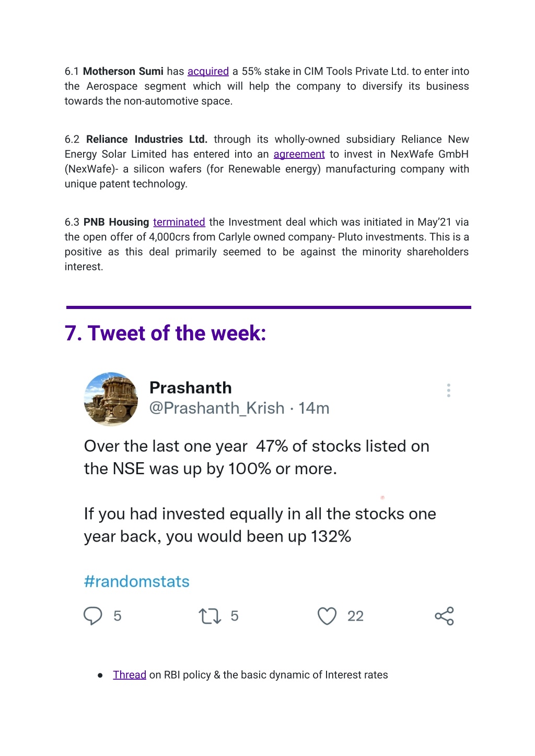Open the three-dot tweet options menu
Screen dimensions: 535x756
[449, 391]
